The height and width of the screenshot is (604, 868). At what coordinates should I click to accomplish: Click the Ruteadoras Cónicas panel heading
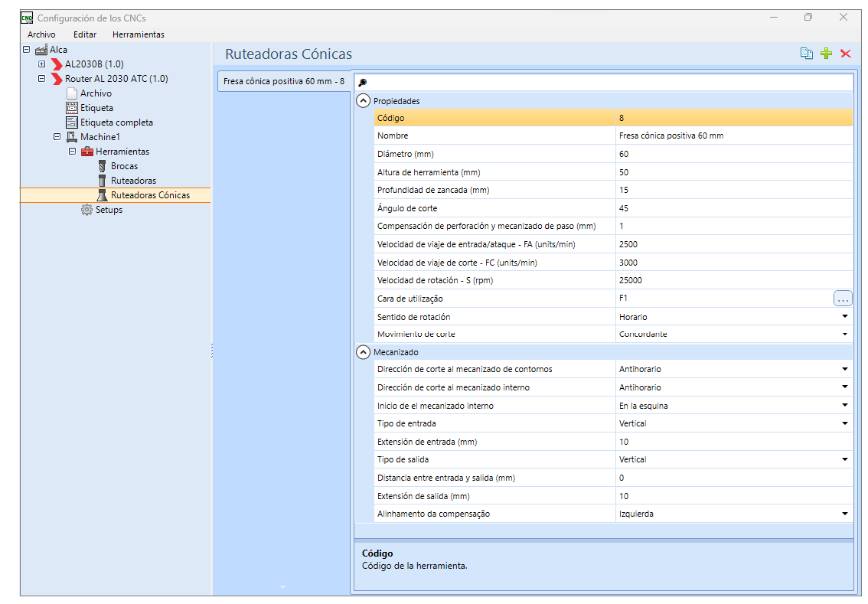click(289, 54)
